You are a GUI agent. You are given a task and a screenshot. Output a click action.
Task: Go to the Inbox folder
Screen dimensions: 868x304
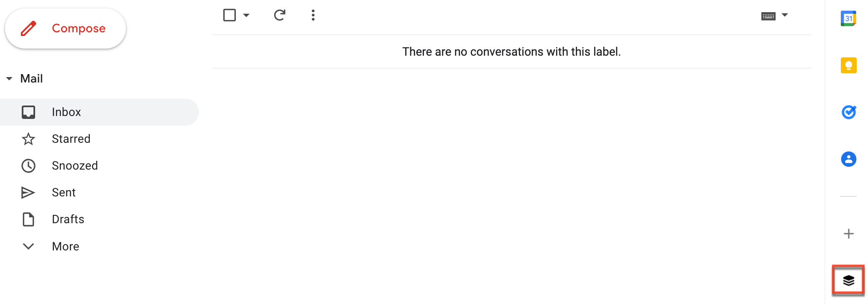pos(66,112)
